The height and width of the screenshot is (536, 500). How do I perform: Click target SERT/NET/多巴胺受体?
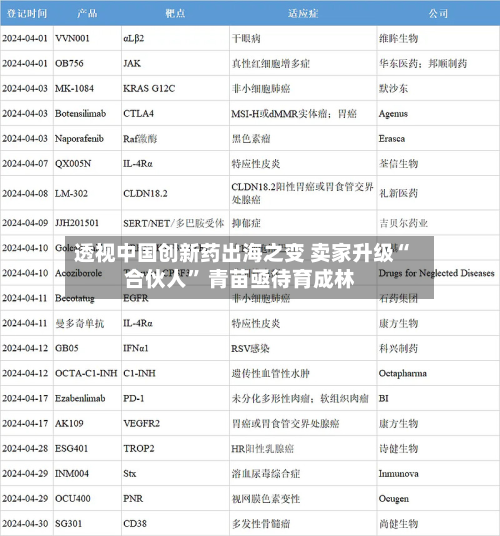point(174,223)
